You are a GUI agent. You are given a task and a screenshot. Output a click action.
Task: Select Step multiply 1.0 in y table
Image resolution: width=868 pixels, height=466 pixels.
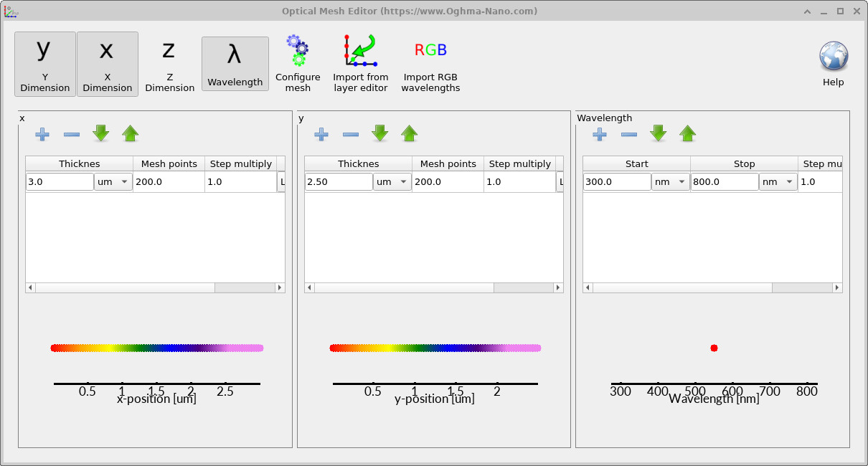tap(519, 182)
